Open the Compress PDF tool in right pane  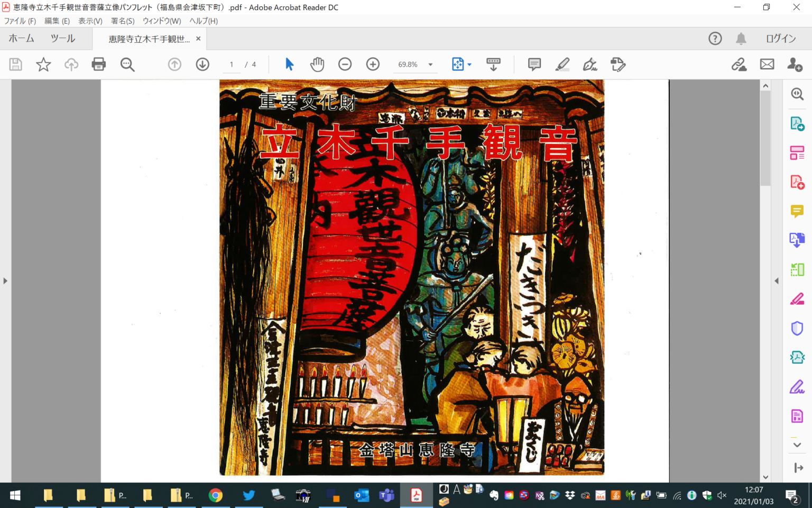(797, 358)
